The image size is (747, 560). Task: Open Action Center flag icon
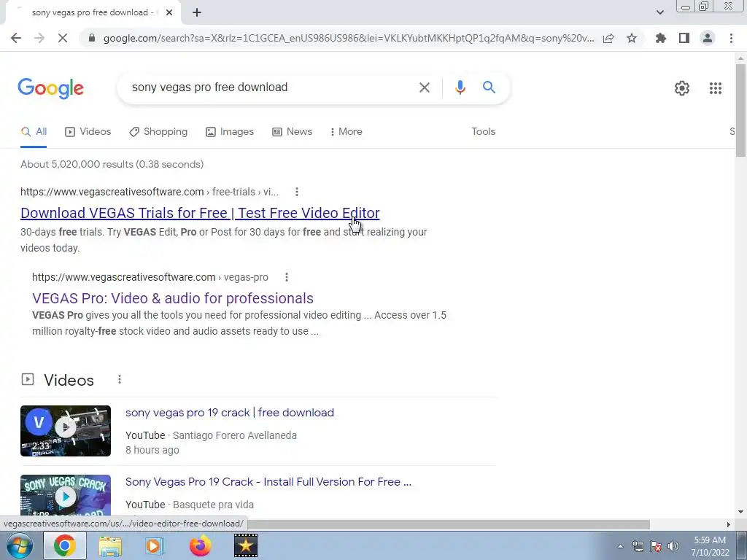(656, 546)
